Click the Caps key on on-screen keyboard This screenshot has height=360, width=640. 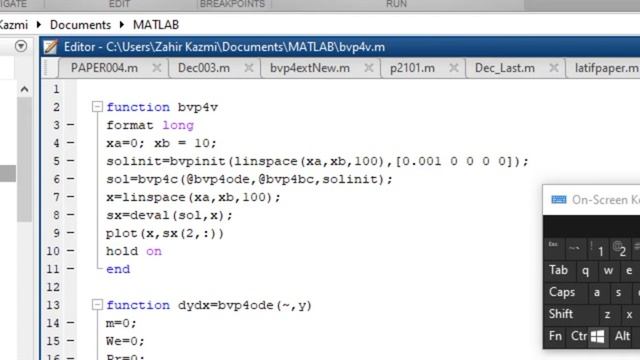tap(565, 292)
